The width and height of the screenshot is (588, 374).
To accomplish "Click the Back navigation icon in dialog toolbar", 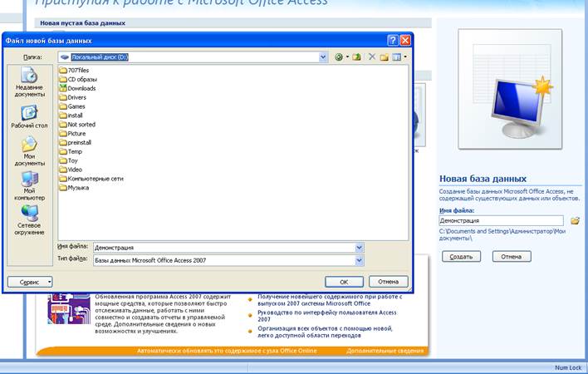I will [339, 57].
